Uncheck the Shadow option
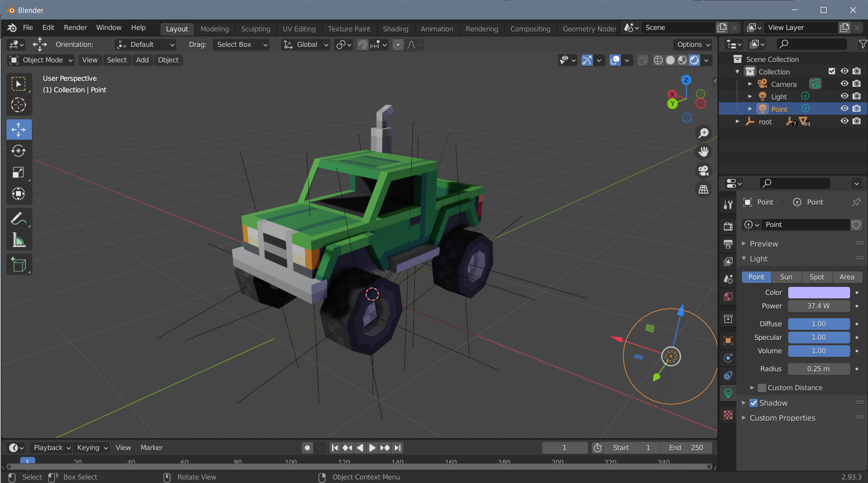The image size is (868, 483). point(754,403)
